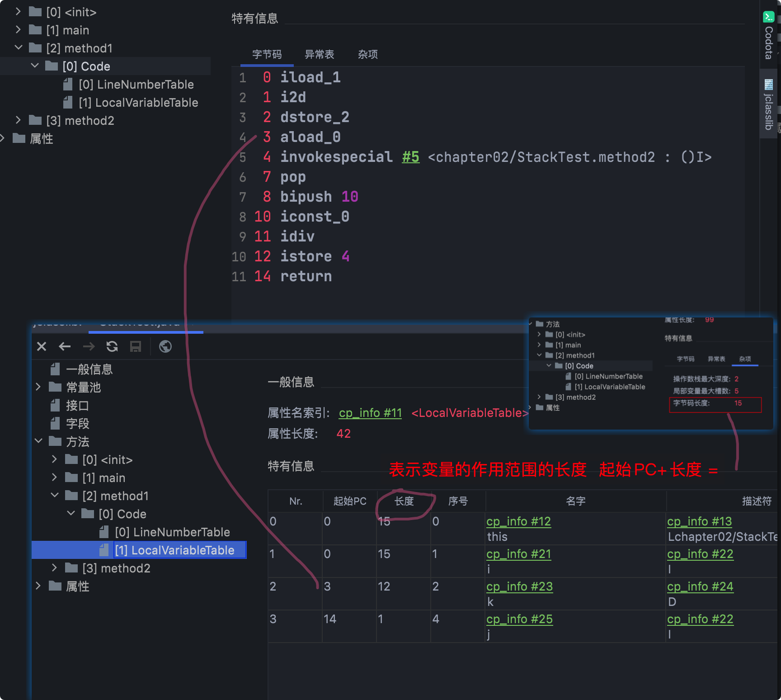Screen dimensions: 781x700
Task: Select 属性 node in upper tree
Action: click(42, 139)
